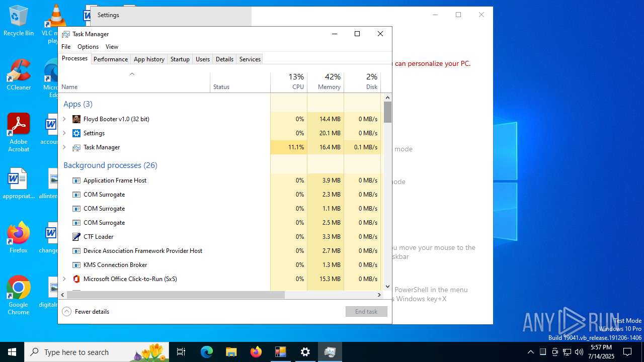The image size is (644, 362).
Task: Click the horizontal scrollbar left arrow
Action: 63,295
